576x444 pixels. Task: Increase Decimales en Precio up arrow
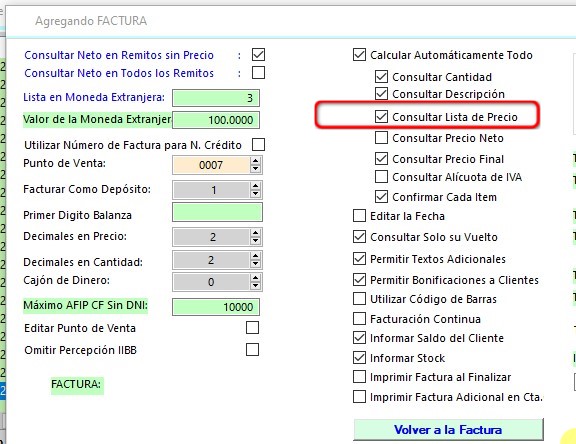point(255,232)
